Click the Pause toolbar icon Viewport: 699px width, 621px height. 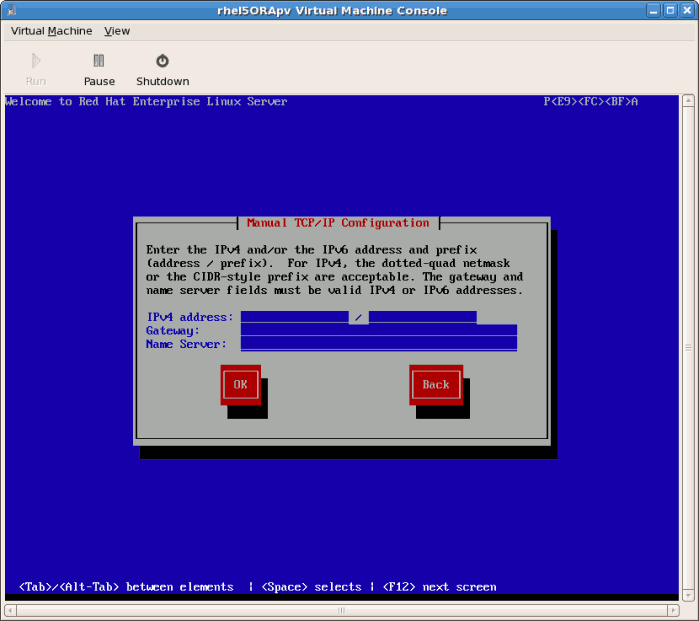(99, 61)
